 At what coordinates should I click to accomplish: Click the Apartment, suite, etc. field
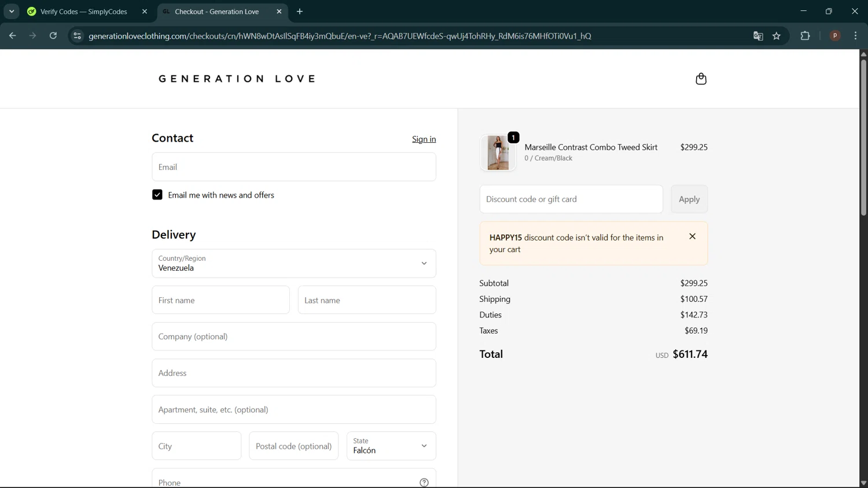click(x=294, y=409)
